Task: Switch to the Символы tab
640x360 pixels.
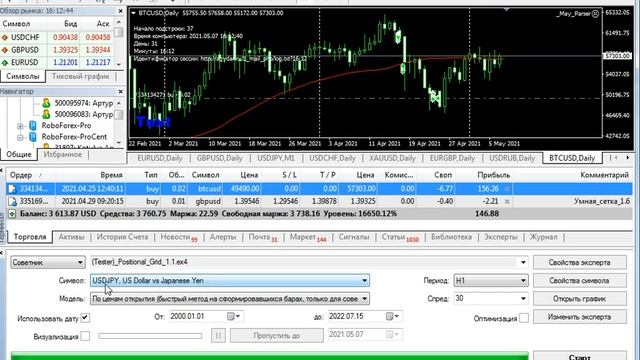Action: point(22,76)
